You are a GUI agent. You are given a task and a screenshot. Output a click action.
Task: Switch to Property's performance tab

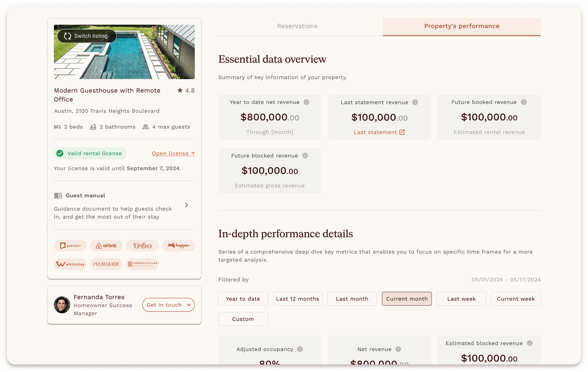point(462,26)
